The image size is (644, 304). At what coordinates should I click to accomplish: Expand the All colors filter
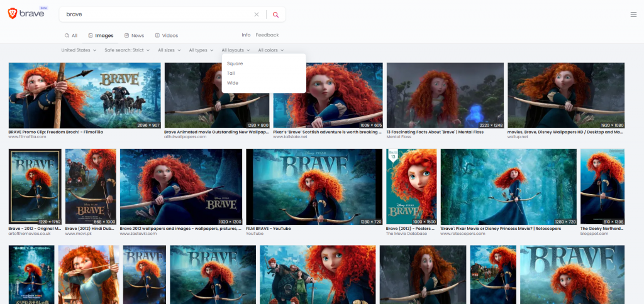270,50
